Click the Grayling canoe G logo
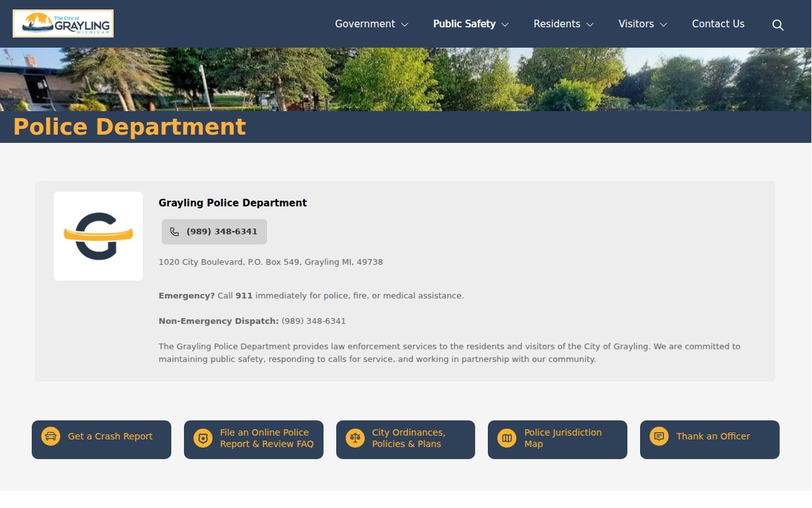This screenshot has width=812, height=508. (x=98, y=236)
